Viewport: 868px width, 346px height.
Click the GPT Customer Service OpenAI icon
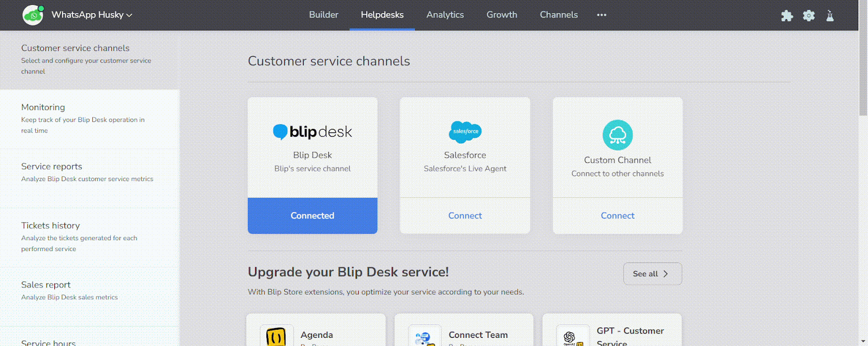tap(573, 336)
